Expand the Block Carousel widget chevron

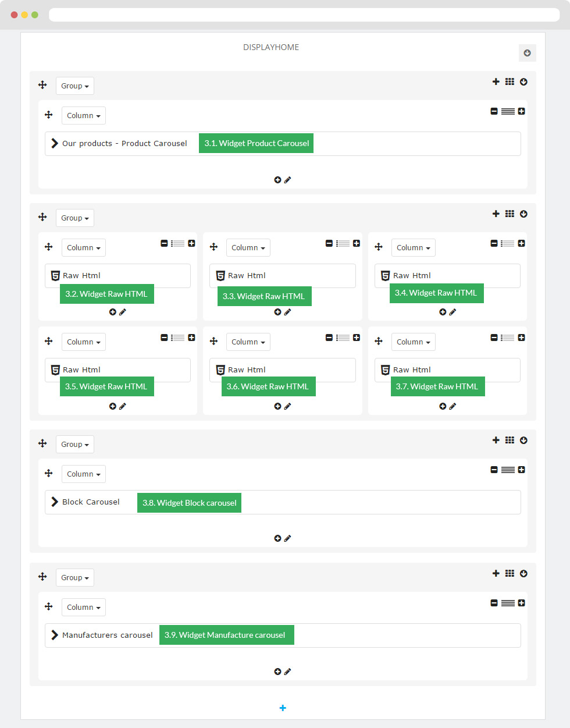[x=55, y=502]
